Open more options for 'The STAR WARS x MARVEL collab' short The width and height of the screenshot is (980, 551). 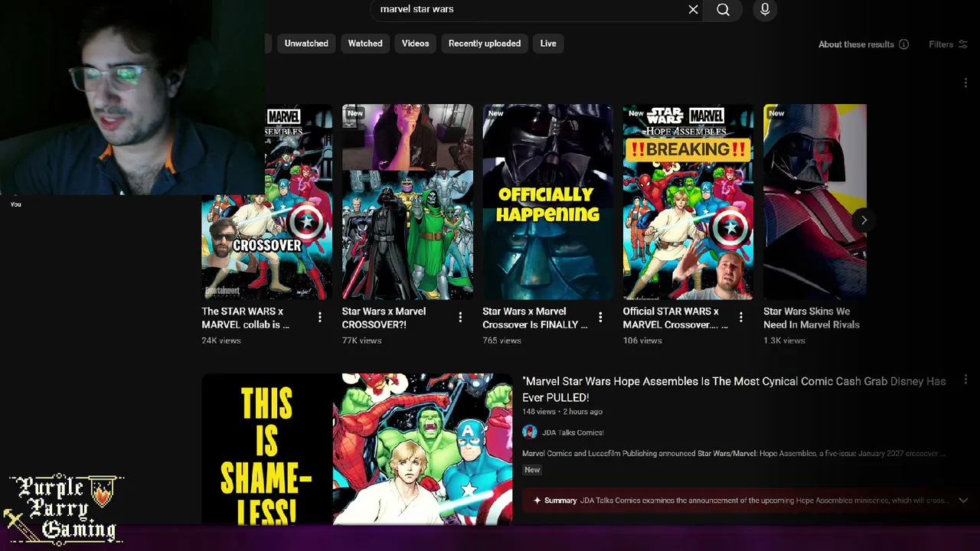(320, 317)
